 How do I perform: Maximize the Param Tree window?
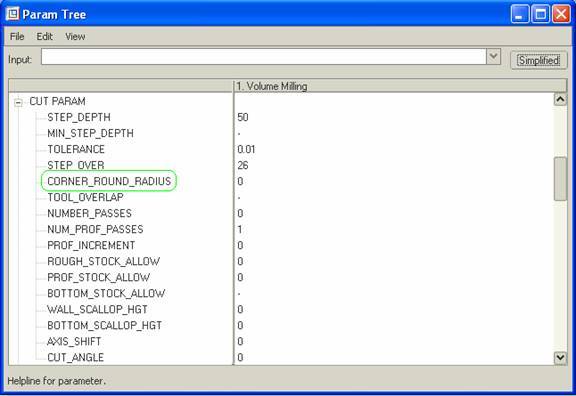(540, 14)
